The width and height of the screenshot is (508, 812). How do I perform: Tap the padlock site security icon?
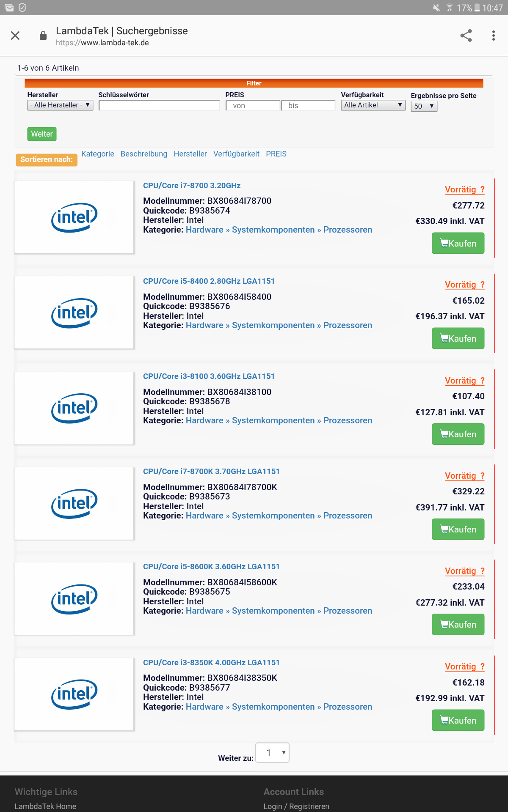tap(43, 36)
